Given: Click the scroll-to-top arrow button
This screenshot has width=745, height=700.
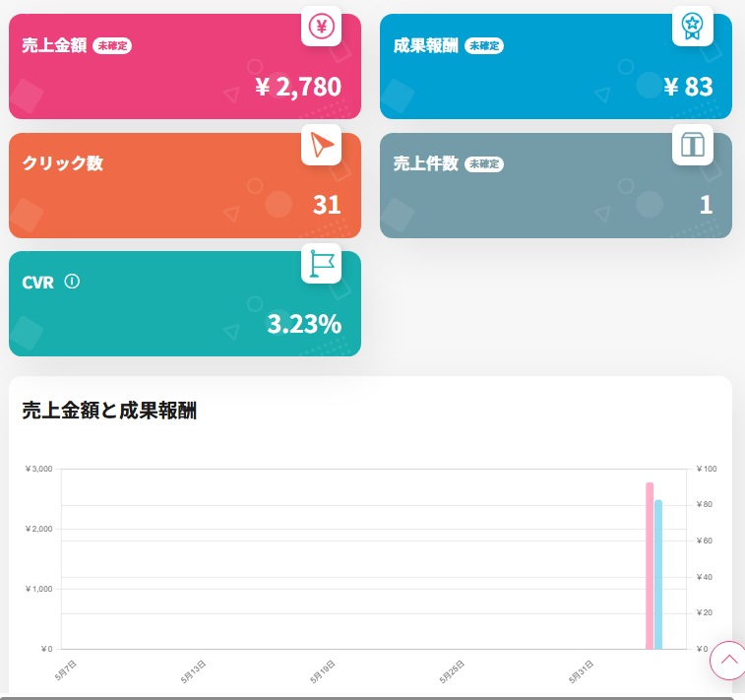Looking at the screenshot, I should point(727,660).
